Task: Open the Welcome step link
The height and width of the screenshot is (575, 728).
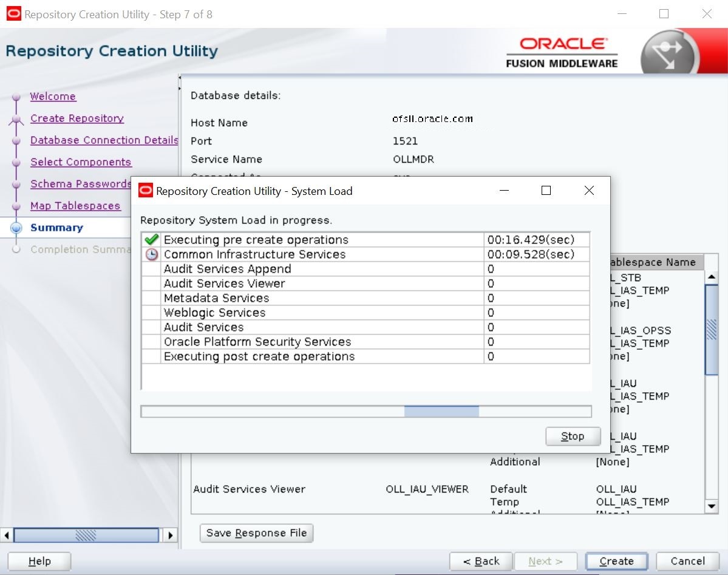Action: coord(53,97)
